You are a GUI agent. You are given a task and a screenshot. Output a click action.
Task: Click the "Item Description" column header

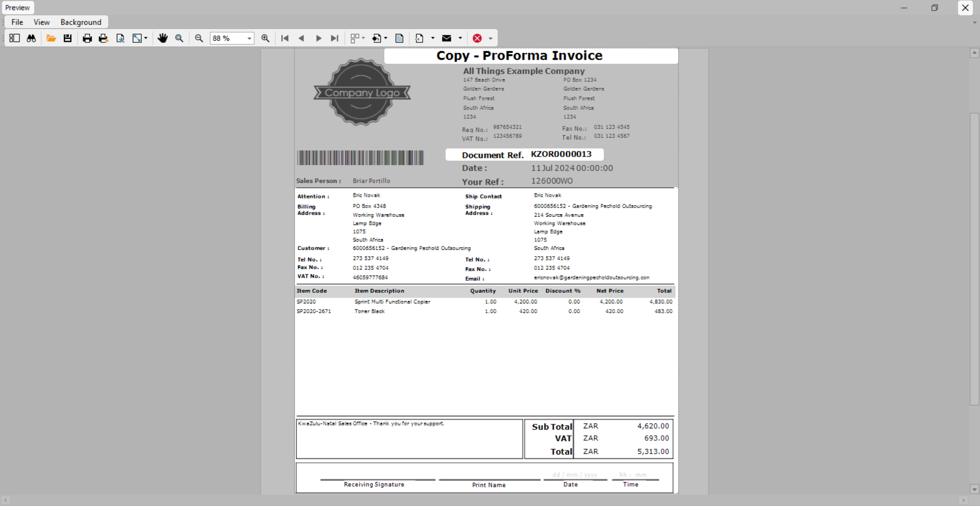coord(380,291)
